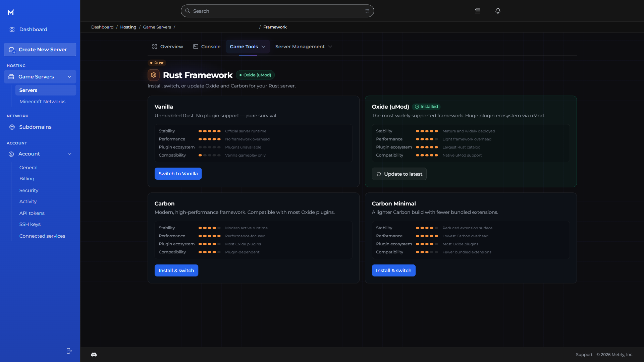Screen dimensions: 644x362
Task: Click the Hosting breadcrumb link
Action: (x=128, y=27)
